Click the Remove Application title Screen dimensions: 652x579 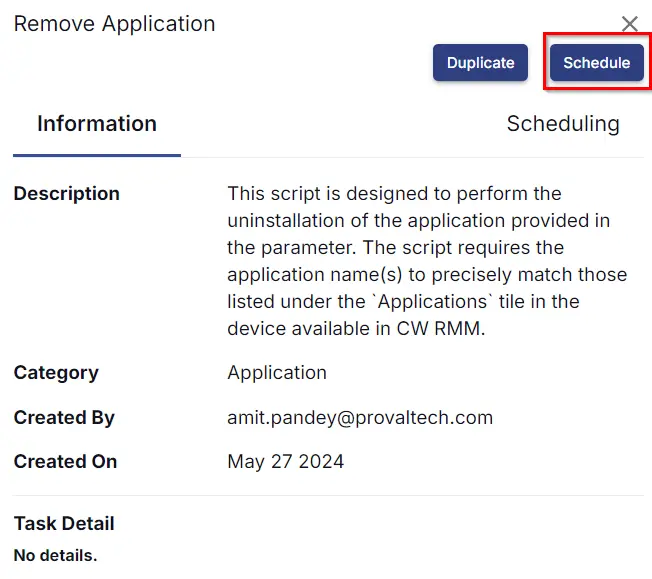pyautogui.click(x=114, y=24)
